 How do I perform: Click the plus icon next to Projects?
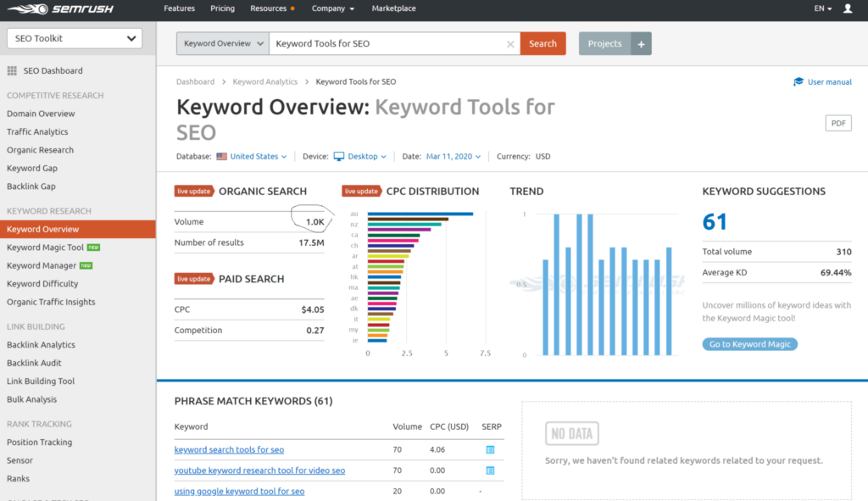click(641, 44)
